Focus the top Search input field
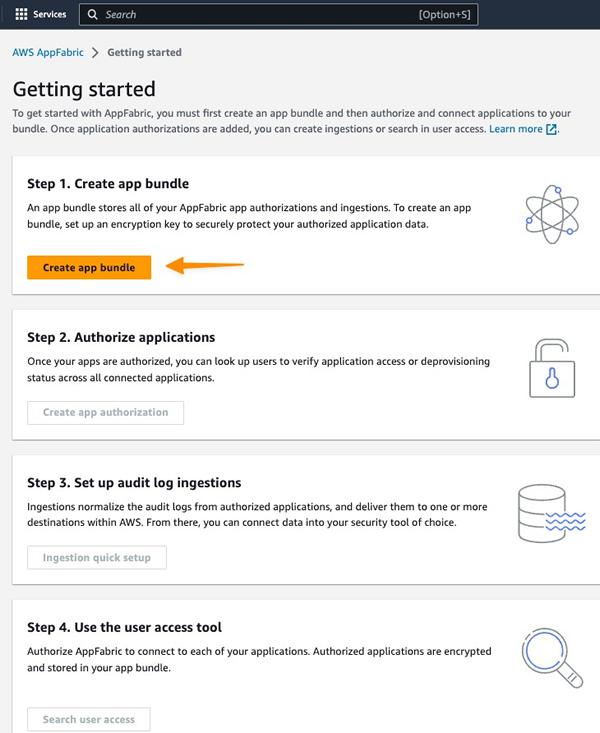The height and width of the screenshot is (733, 600). click(x=260, y=15)
